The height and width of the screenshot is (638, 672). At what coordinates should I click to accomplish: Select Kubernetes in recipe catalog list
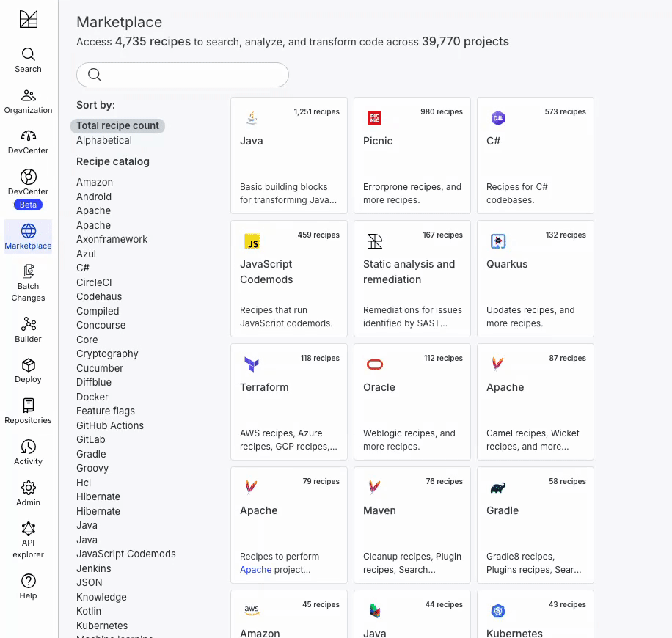[102, 626]
